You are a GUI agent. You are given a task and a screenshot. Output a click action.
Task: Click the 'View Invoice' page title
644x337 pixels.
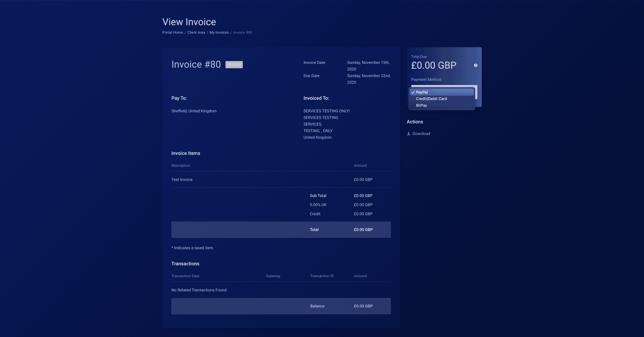tap(189, 22)
